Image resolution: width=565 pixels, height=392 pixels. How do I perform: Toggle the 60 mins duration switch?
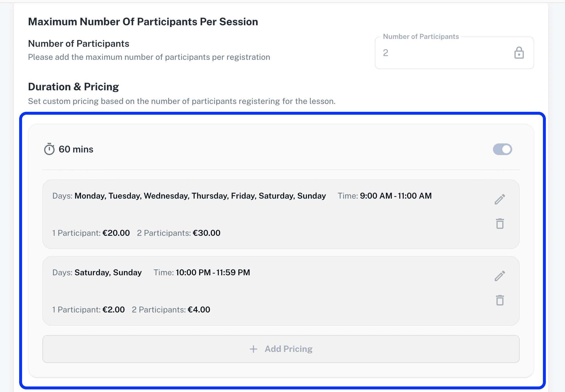[502, 149]
